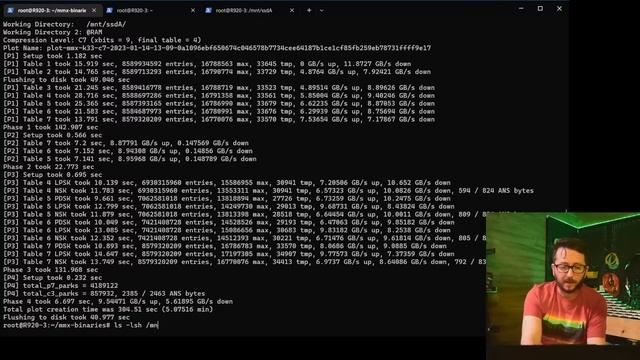
Task: Click the '[P3] Table 7 LPSK took 14.647 sec' line
Action: tap(229, 254)
